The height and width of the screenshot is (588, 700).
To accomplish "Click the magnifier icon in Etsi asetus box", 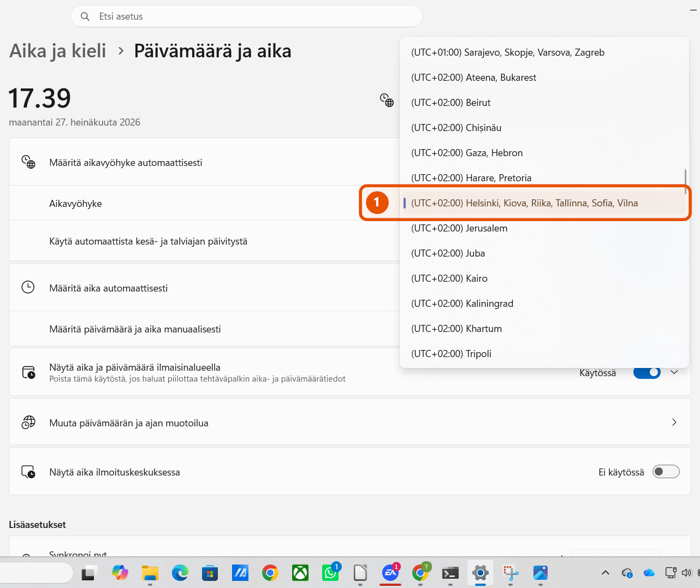I will pos(85,16).
